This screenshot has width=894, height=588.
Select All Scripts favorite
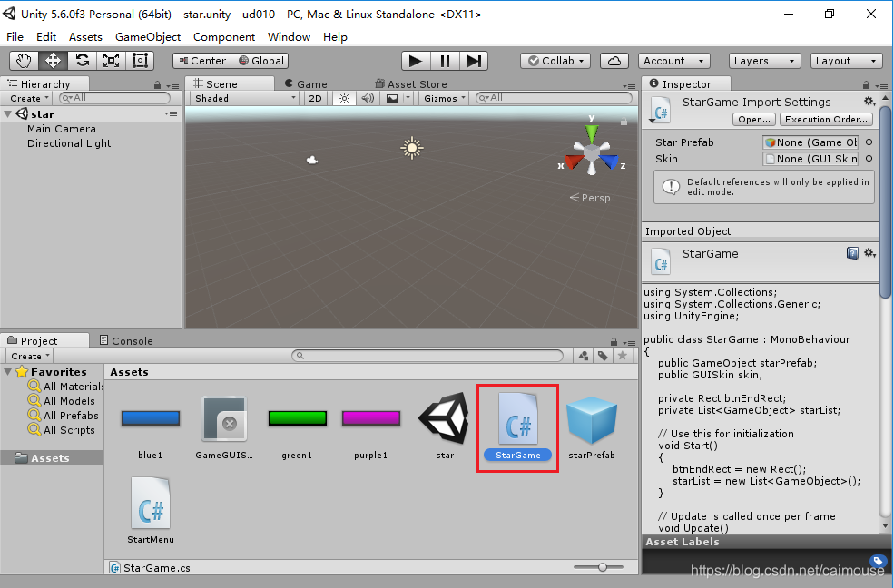tap(62, 430)
